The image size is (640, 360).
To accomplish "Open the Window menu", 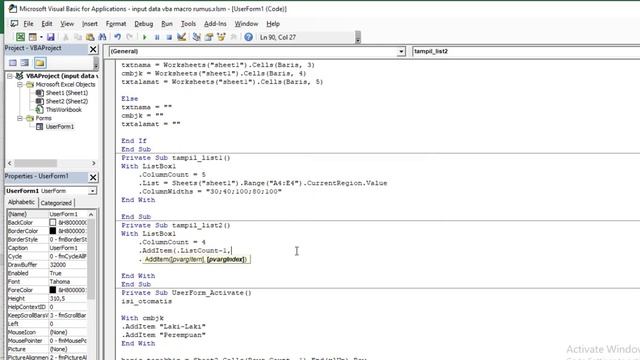I will pos(246,24).
